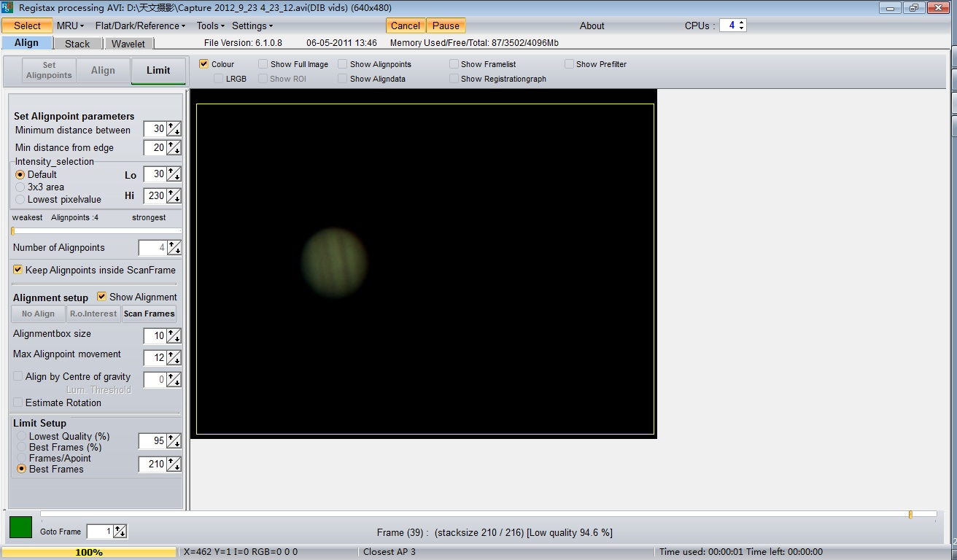Click the Goto Frame input field

[100, 532]
